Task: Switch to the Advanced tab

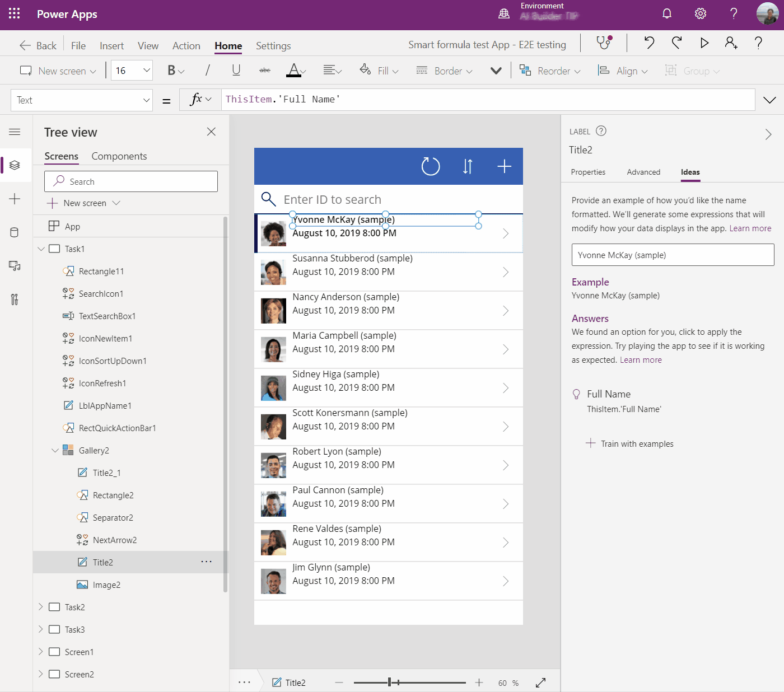Action: [x=643, y=172]
